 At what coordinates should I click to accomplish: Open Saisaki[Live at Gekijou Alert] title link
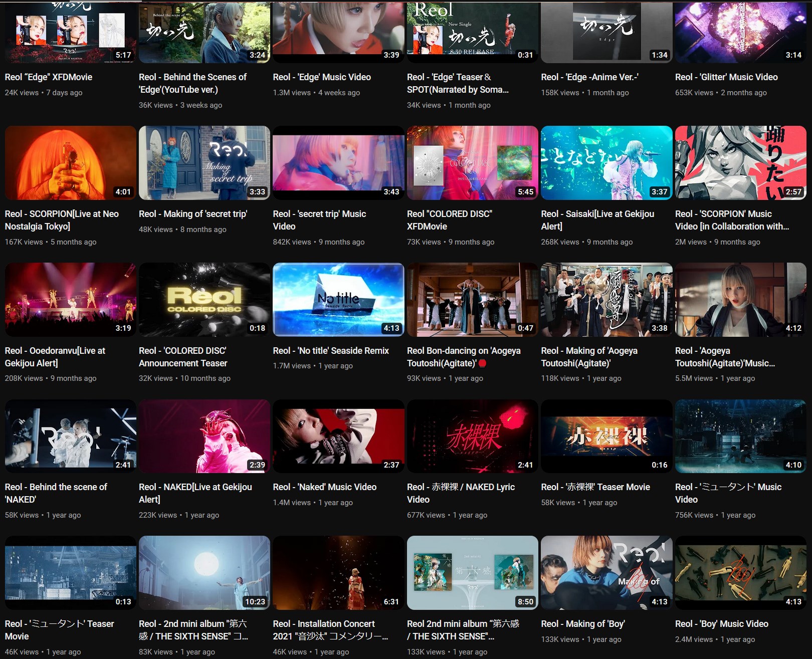(x=598, y=220)
